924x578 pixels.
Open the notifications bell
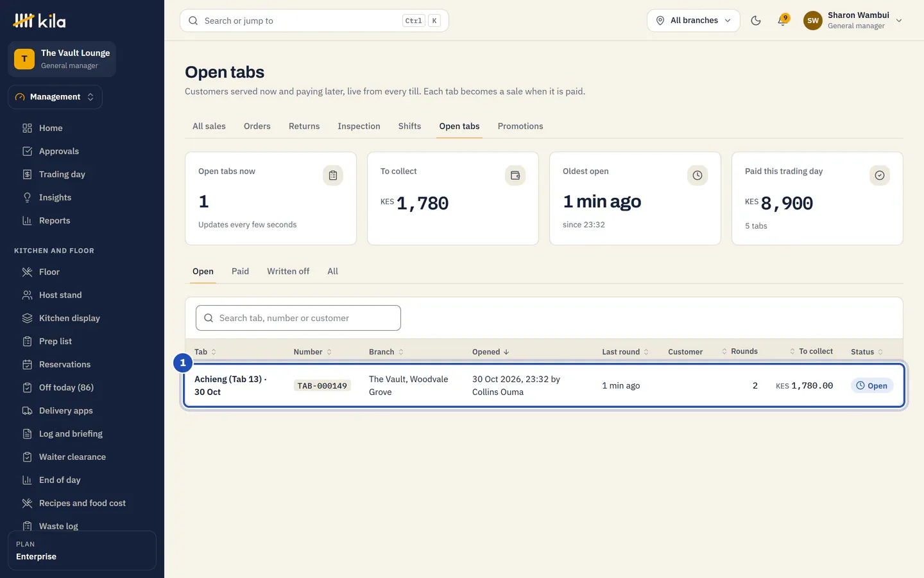(x=782, y=21)
